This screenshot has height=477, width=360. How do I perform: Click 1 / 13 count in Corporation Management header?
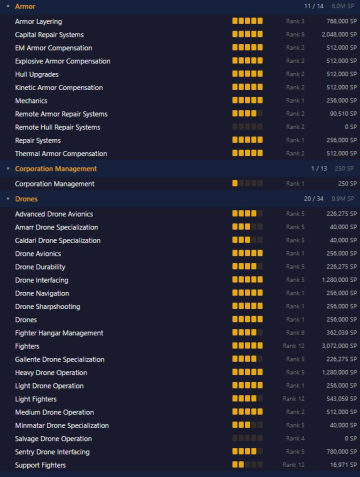tap(319, 169)
